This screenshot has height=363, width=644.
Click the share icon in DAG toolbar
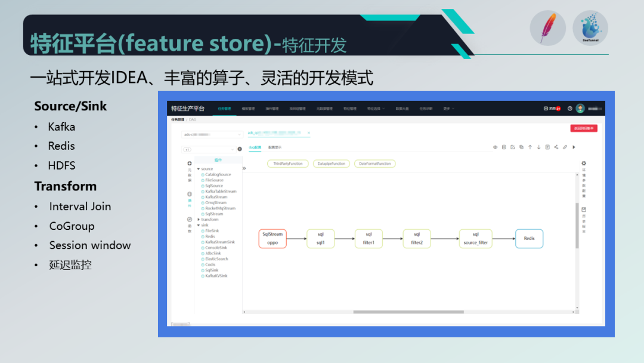[556, 147]
